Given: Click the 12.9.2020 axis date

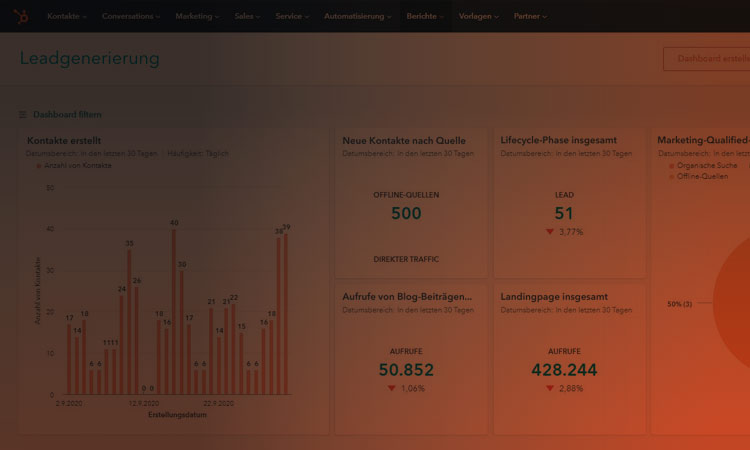Looking at the screenshot, I should pyautogui.click(x=143, y=404).
